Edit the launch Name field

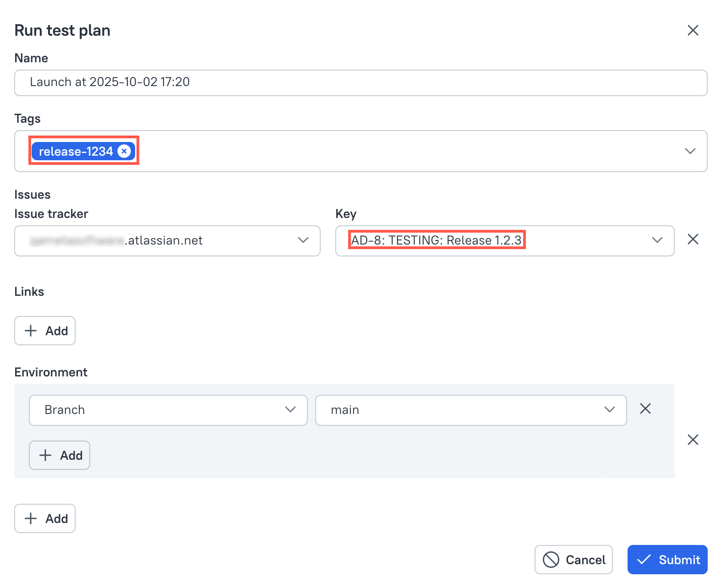(x=360, y=82)
